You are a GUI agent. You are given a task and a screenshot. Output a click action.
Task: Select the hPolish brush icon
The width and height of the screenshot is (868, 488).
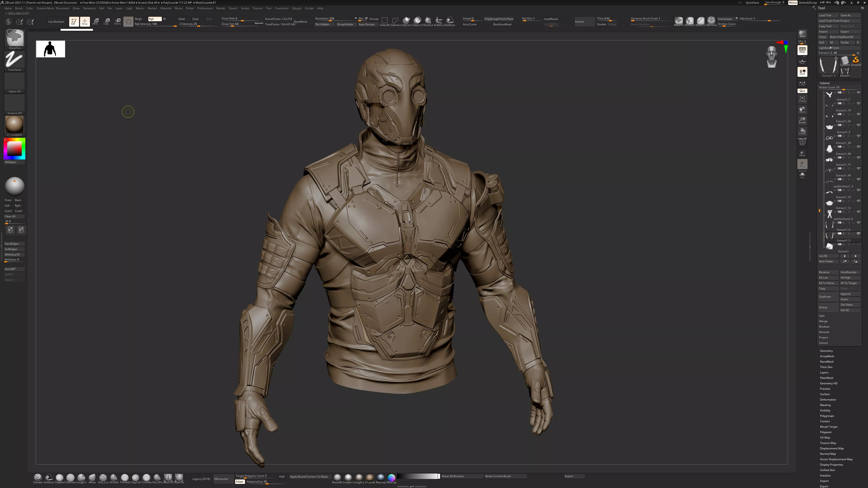(x=114, y=478)
